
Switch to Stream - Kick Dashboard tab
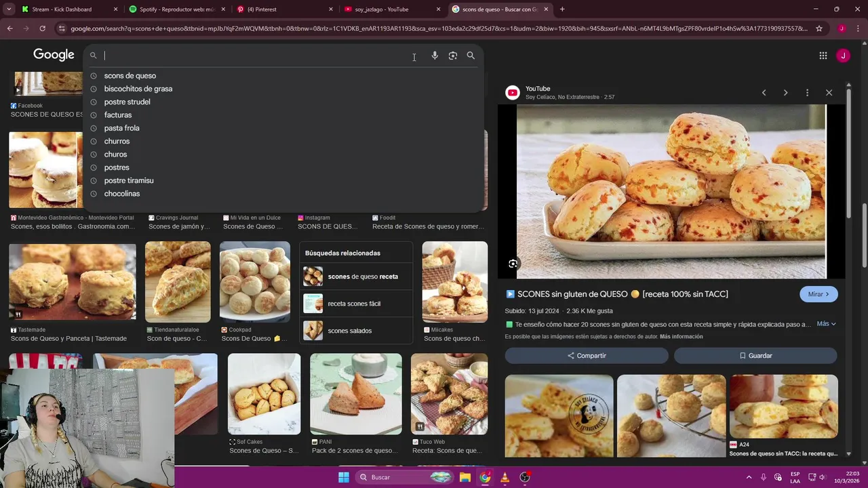68,9
